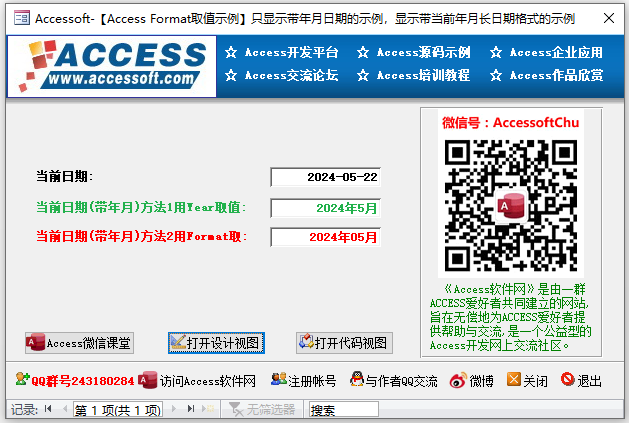Viewport: 629px width, 423px height.
Task: Click the users icon beside 注册帐号
Action: (x=279, y=379)
